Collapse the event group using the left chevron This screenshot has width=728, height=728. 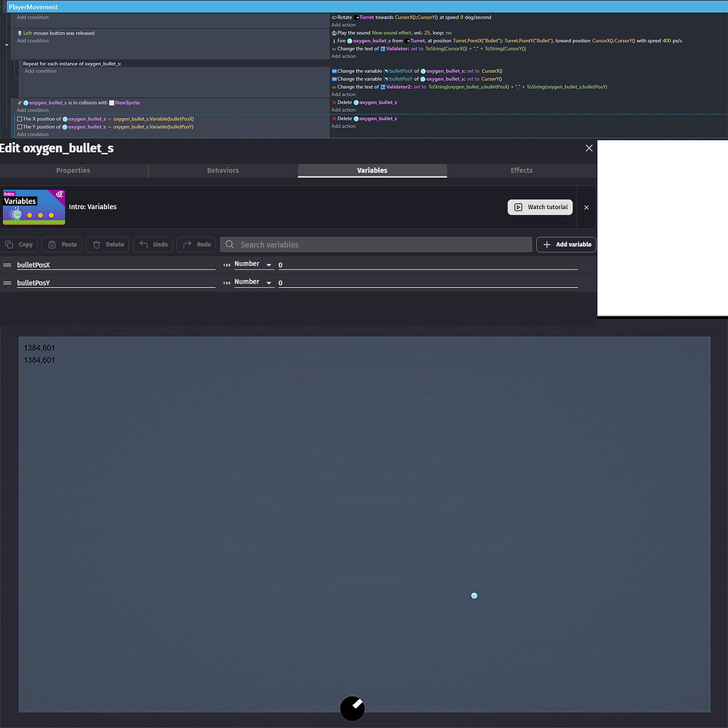tap(6, 45)
